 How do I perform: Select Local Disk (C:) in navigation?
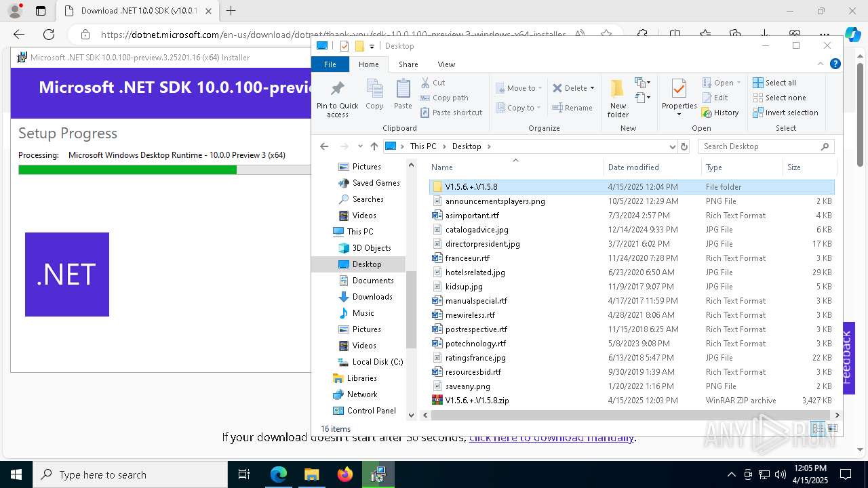click(x=377, y=361)
